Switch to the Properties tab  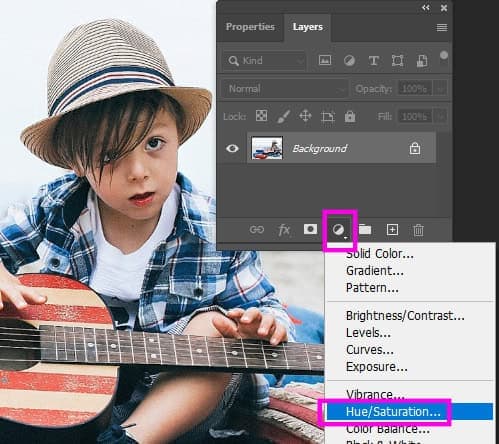point(250,27)
